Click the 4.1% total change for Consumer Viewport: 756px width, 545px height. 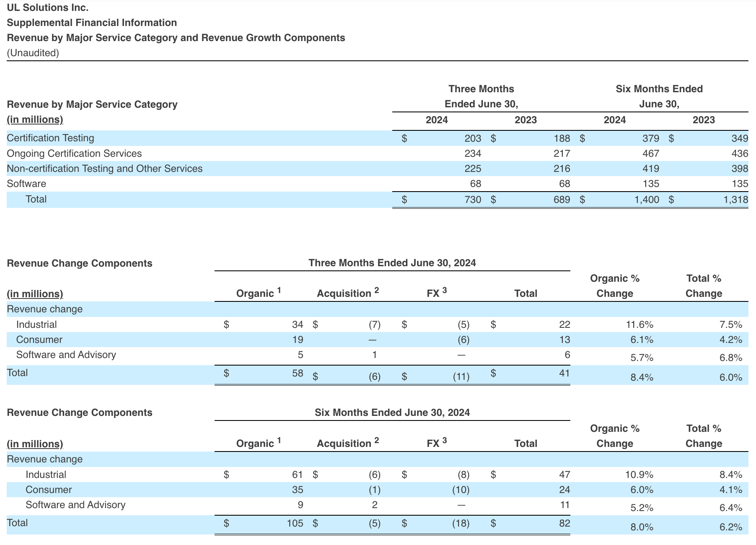tap(731, 490)
